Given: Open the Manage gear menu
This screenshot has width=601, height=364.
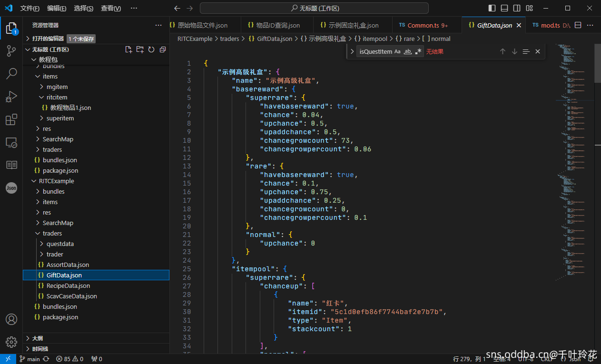Looking at the screenshot, I should (x=11, y=342).
